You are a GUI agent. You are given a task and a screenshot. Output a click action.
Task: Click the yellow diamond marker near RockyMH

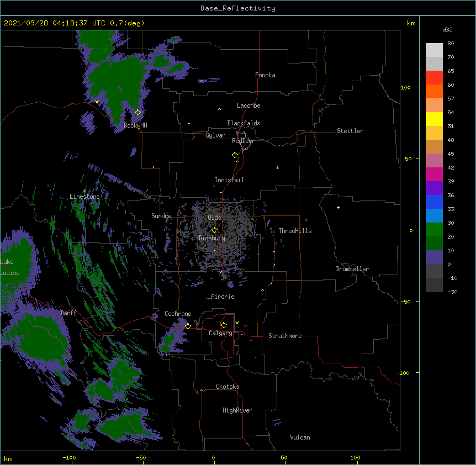pos(137,112)
